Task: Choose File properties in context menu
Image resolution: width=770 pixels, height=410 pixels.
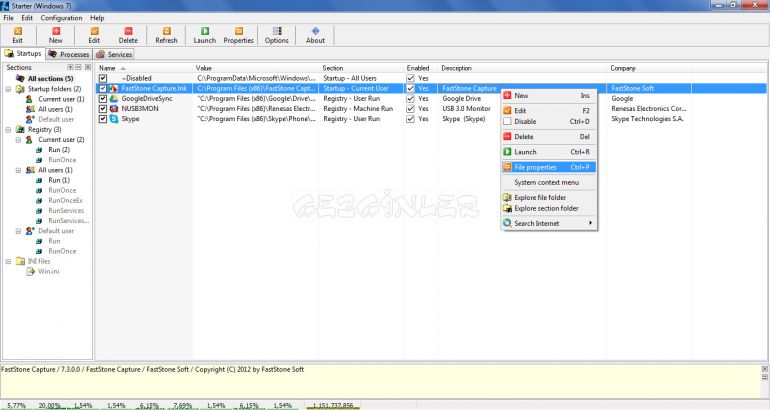Action: (x=549, y=167)
